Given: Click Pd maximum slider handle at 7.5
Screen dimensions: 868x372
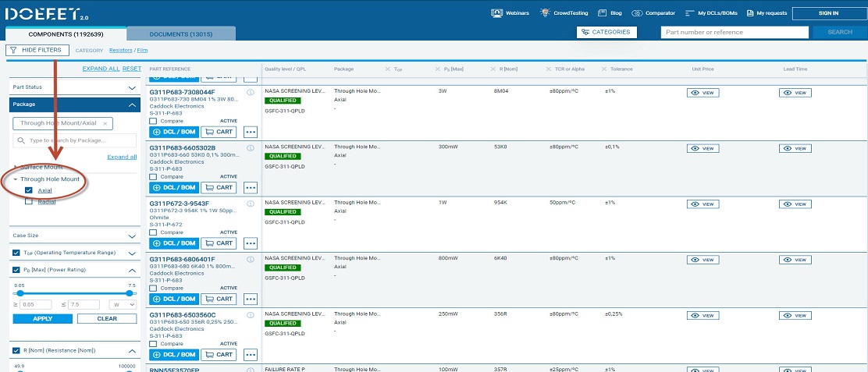Looking at the screenshot, I should pos(130,293).
